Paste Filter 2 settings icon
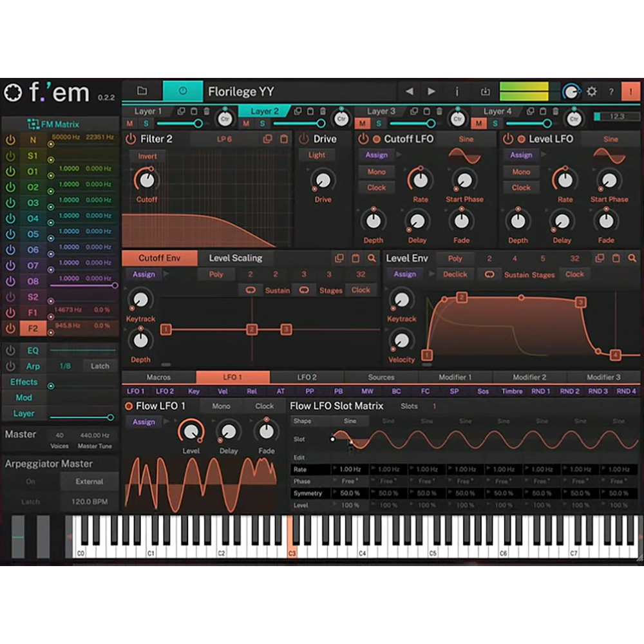 tap(284, 139)
